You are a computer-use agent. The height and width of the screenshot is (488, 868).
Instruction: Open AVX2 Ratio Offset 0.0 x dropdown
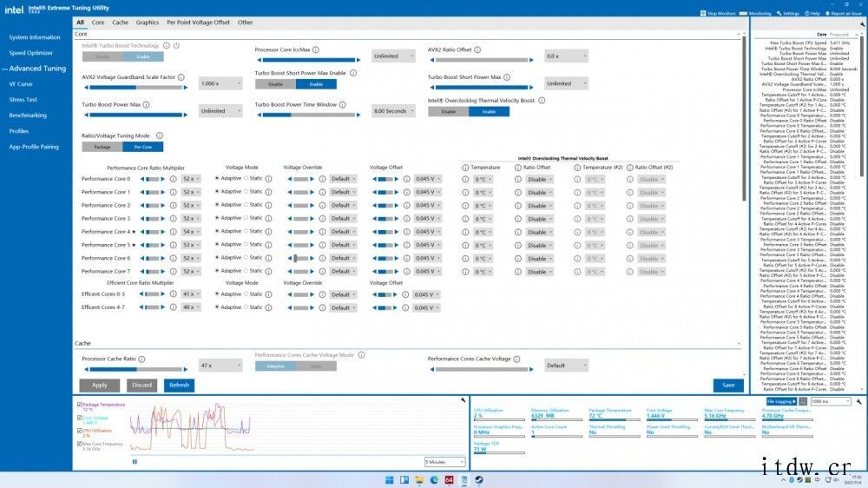pos(566,56)
